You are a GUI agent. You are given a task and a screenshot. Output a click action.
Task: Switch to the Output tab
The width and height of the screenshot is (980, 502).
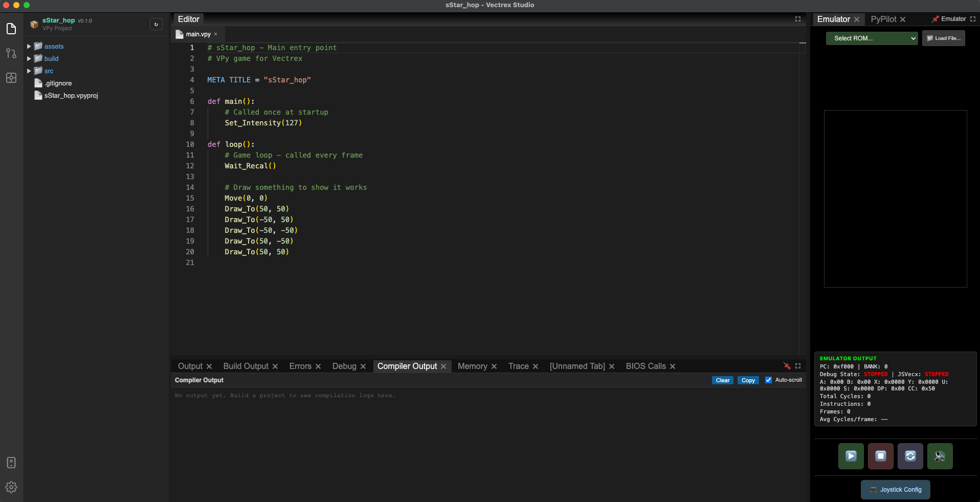[190, 366]
